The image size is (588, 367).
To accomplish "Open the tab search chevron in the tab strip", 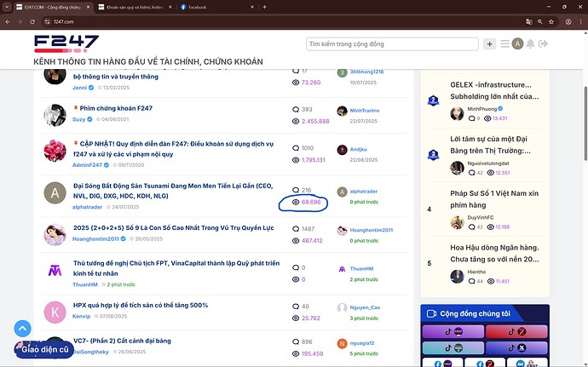I will [7, 7].
